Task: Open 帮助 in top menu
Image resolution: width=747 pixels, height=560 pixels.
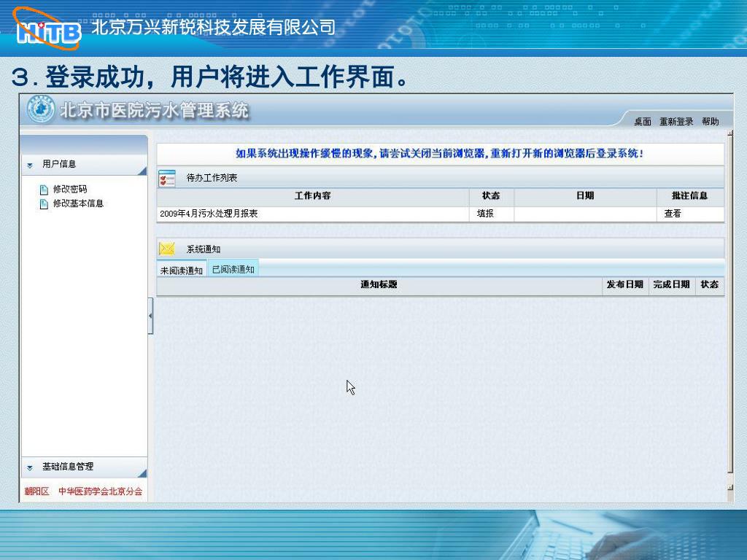Action: click(x=710, y=122)
